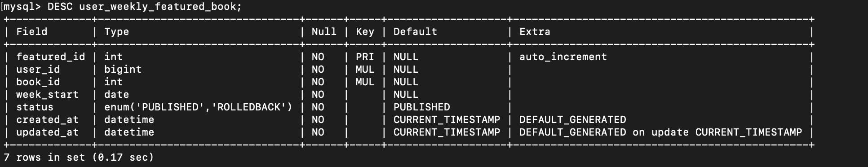The image size is (868, 167).
Task: Click the Key column header
Action: tap(365, 32)
